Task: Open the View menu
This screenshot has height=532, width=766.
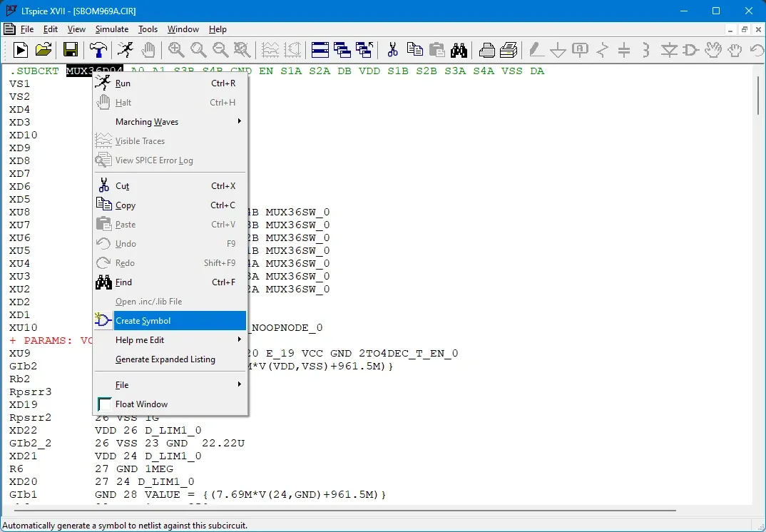Action: pyautogui.click(x=76, y=29)
